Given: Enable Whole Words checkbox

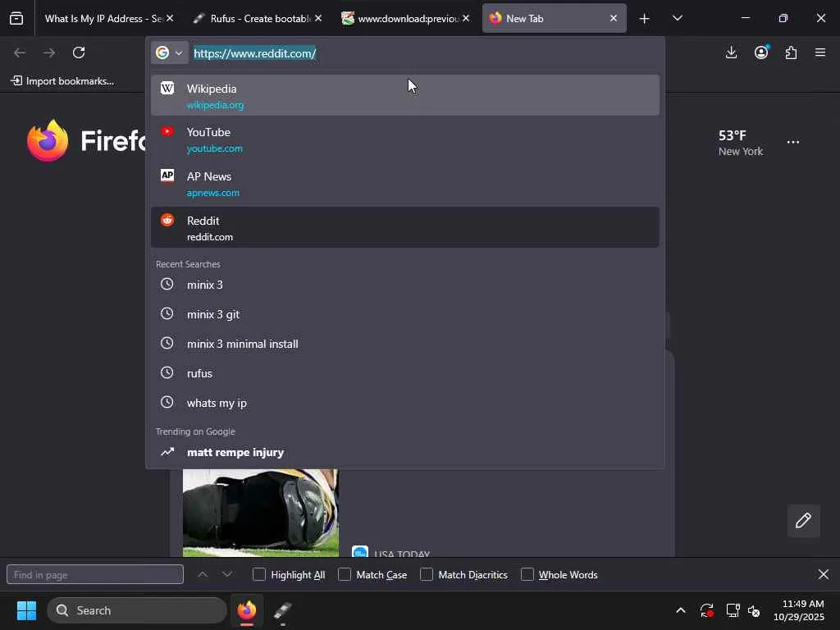Looking at the screenshot, I should point(527,574).
